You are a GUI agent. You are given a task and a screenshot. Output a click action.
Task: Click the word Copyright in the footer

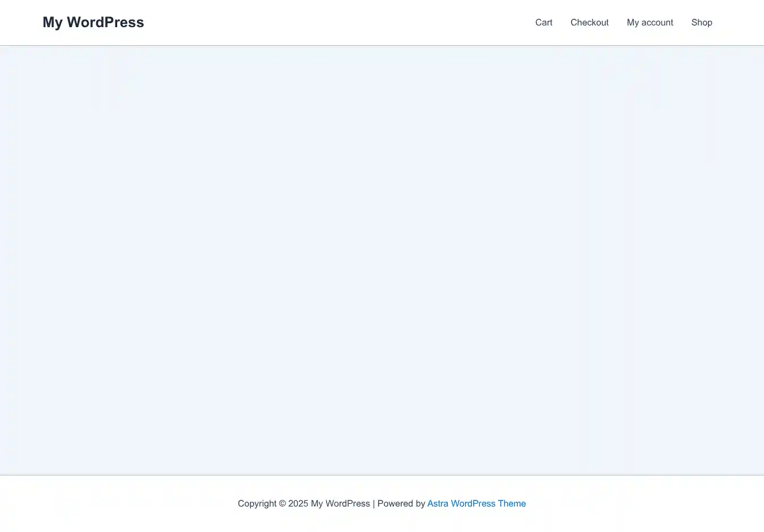tap(257, 504)
